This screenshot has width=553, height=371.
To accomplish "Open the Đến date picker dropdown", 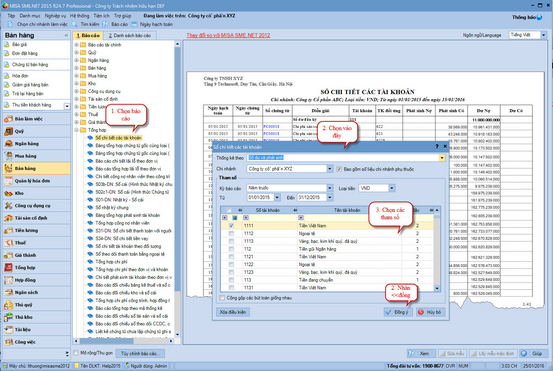I will point(330,197).
